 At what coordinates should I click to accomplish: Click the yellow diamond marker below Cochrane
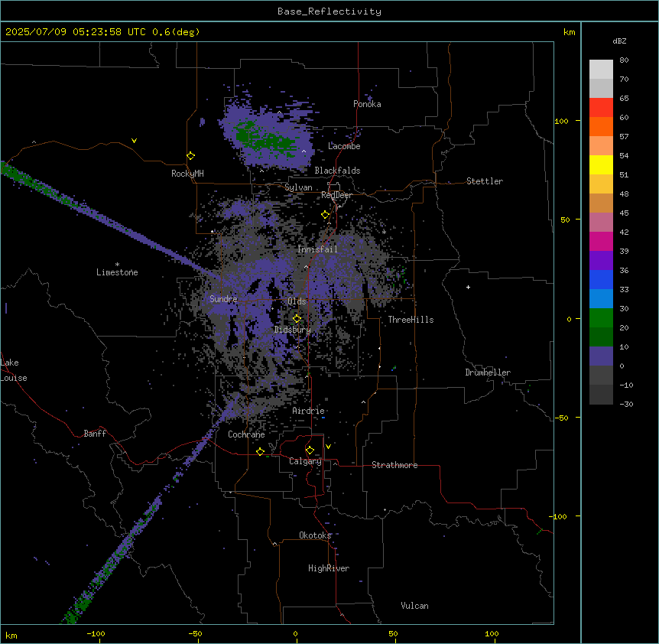click(x=261, y=452)
